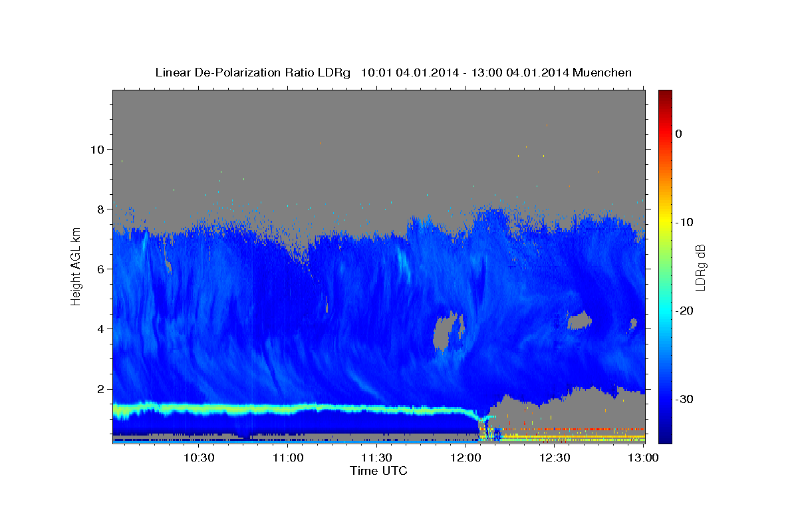Click the 'Muenchen' location text in the title
Screen dimensions: 798x532
pos(600,72)
